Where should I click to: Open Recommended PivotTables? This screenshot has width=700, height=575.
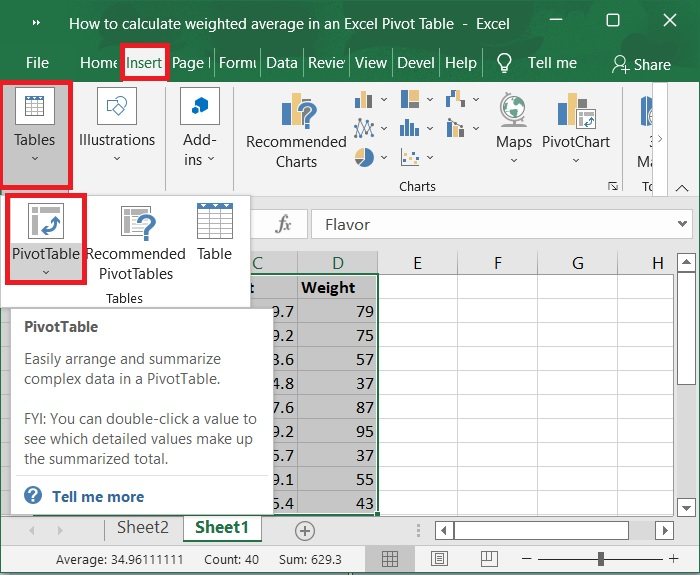point(136,242)
